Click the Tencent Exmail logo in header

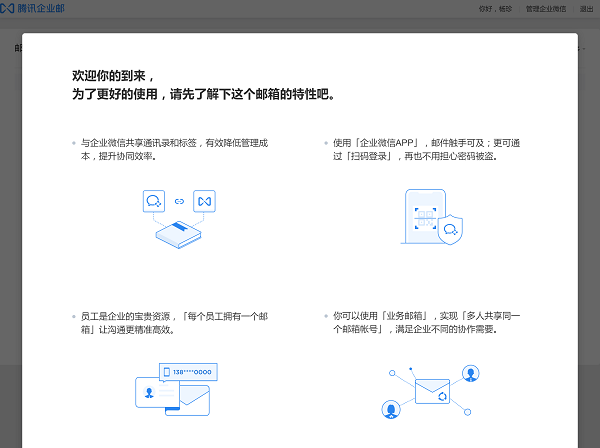click(33, 8)
